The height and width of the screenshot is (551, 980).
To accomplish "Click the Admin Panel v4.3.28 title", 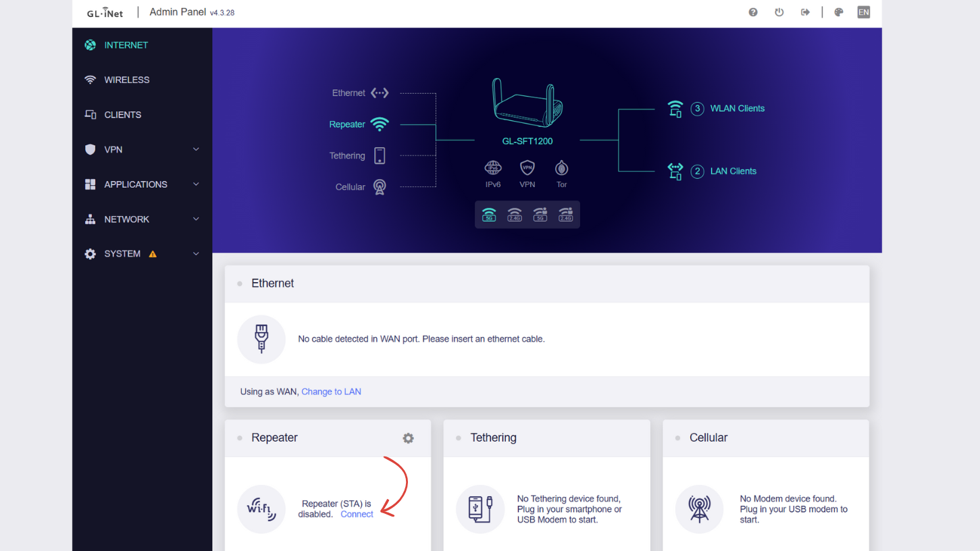I will click(192, 12).
